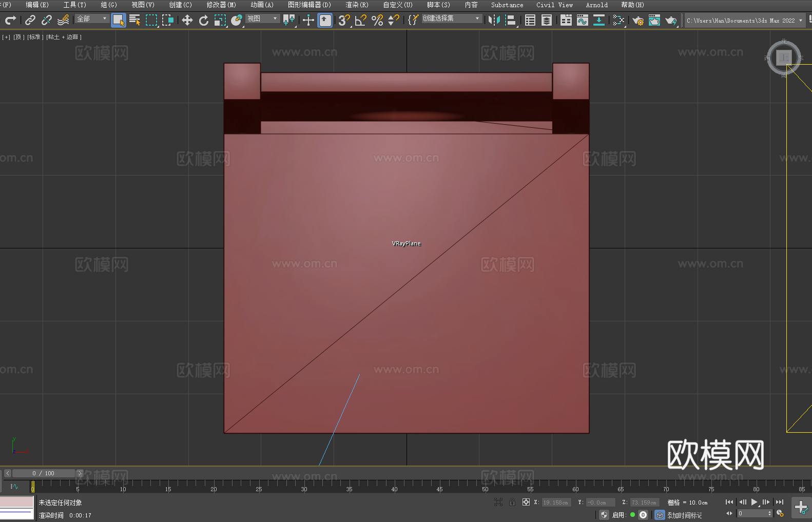Toggle the 3D Snaps button
This screenshot has width=812, height=522.
click(x=344, y=20)
